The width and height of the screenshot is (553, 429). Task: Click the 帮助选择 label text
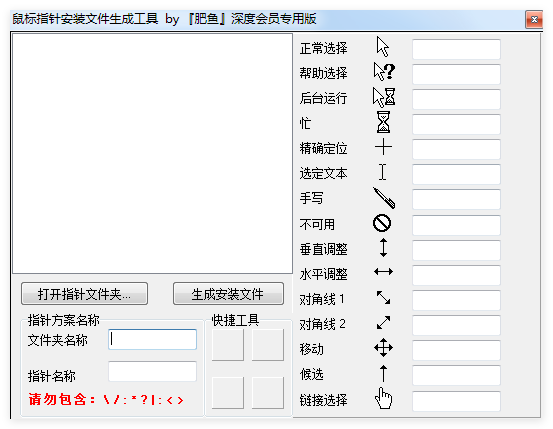(323, 73)
